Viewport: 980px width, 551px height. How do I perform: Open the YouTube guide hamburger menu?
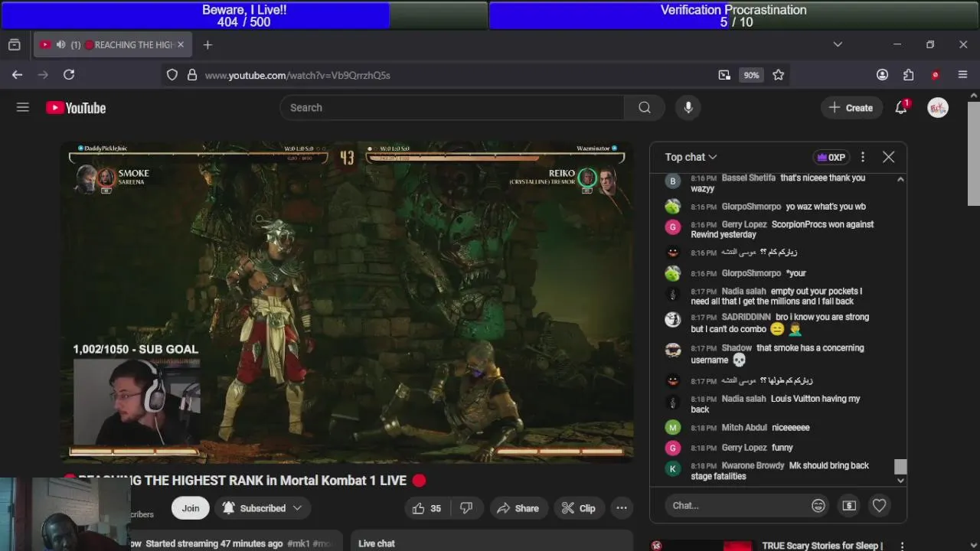[23, 108]
